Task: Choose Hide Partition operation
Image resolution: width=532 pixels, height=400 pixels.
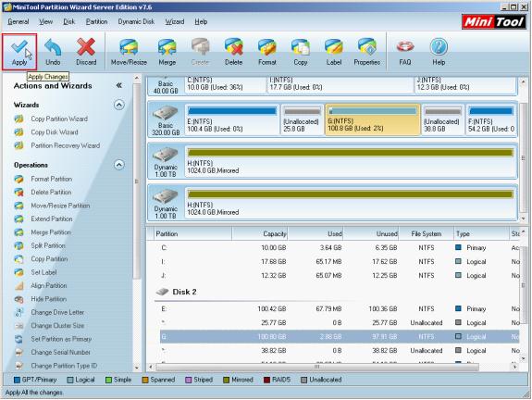Action: click(48, 299)
